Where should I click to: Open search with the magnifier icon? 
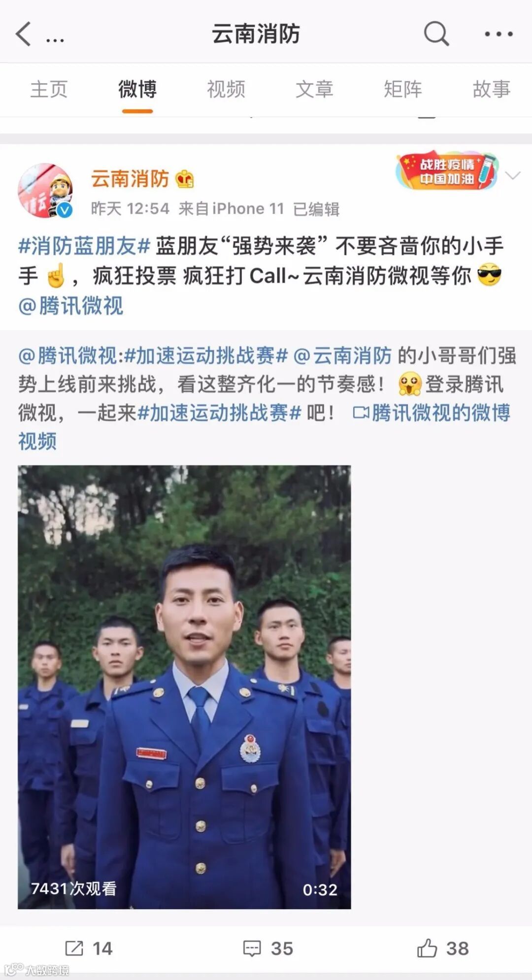[x=436, y=34]
